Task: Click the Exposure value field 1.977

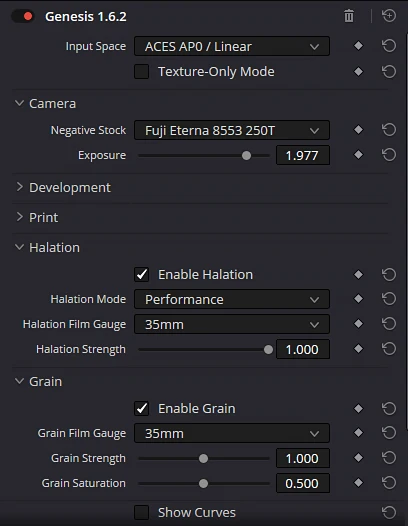Action: point(303,155)
